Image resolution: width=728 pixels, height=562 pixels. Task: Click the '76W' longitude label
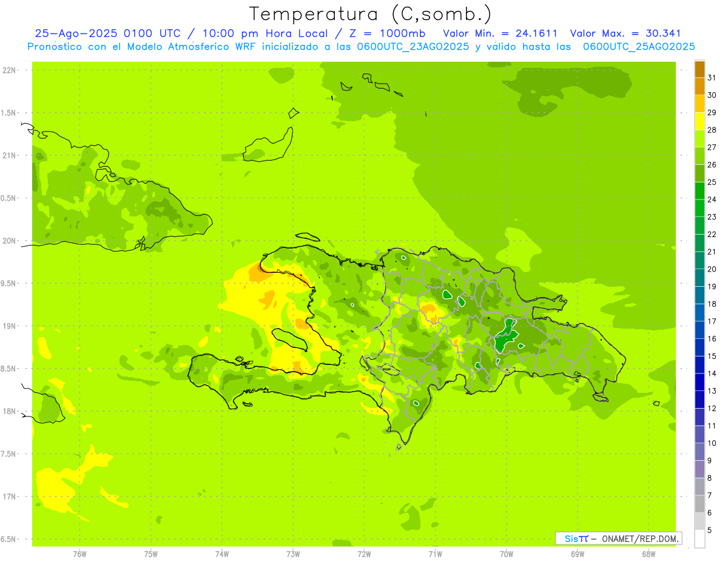coord(79,554)
